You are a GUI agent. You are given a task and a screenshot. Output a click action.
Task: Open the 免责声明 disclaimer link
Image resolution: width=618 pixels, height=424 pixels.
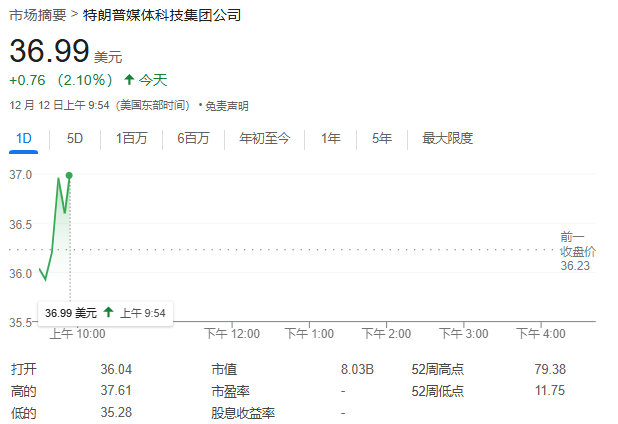227,105
